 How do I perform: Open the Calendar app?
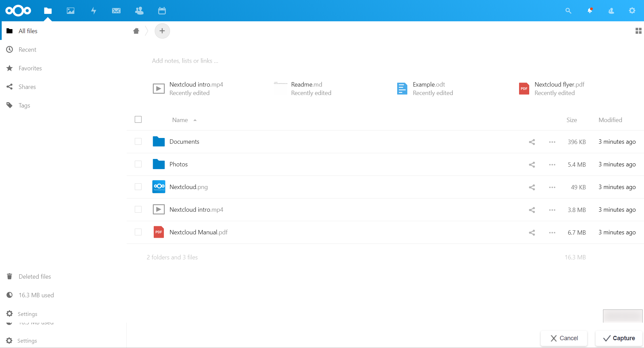coord(162,10)
